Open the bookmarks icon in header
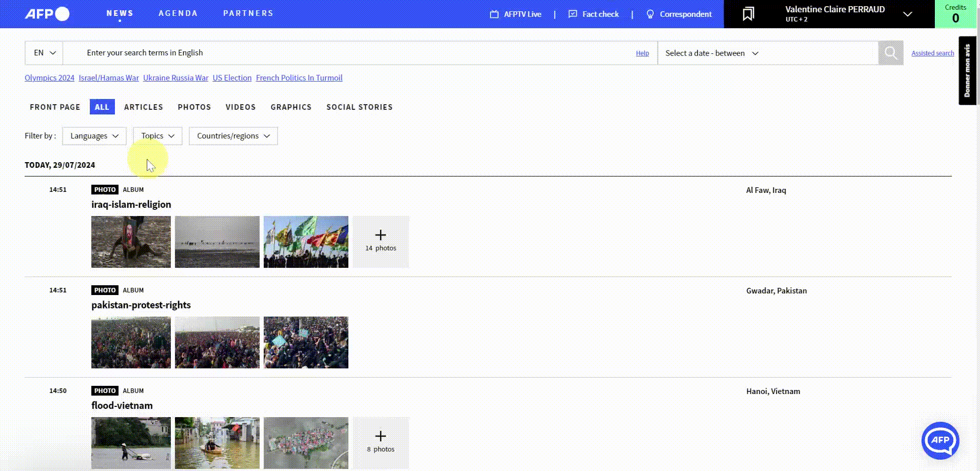 point(748,14)
